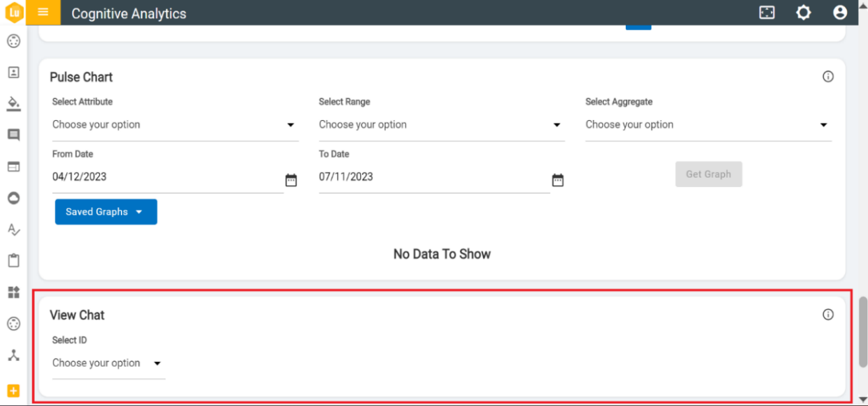This screenshot has width=868, height=406.
Task: Expand the Select Aggregate dropdown
Action: coord(708,125)
